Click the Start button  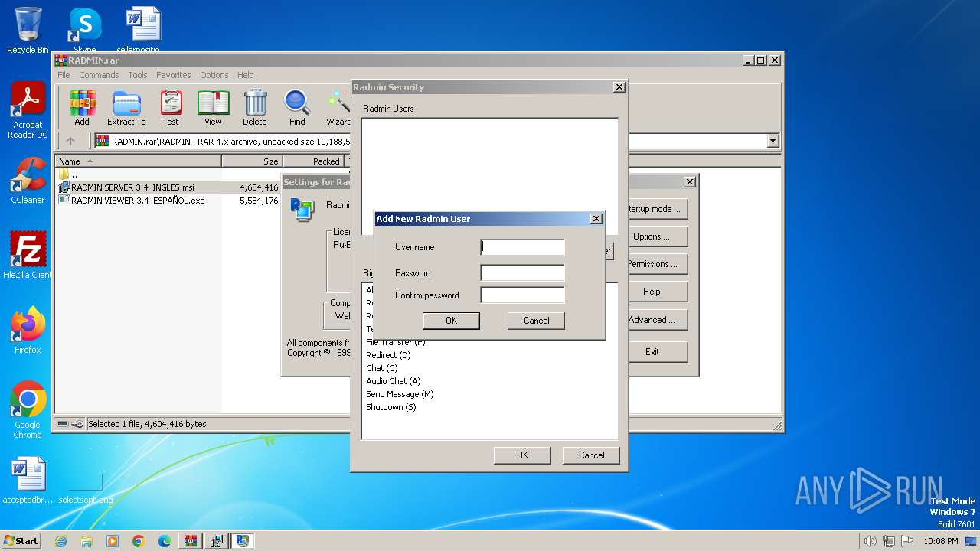click(x=21, y=541)
